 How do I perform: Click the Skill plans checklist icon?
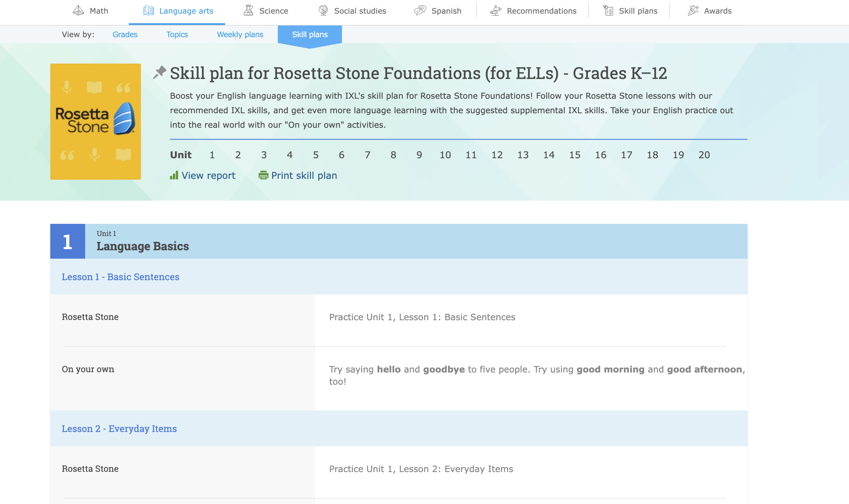608,10
